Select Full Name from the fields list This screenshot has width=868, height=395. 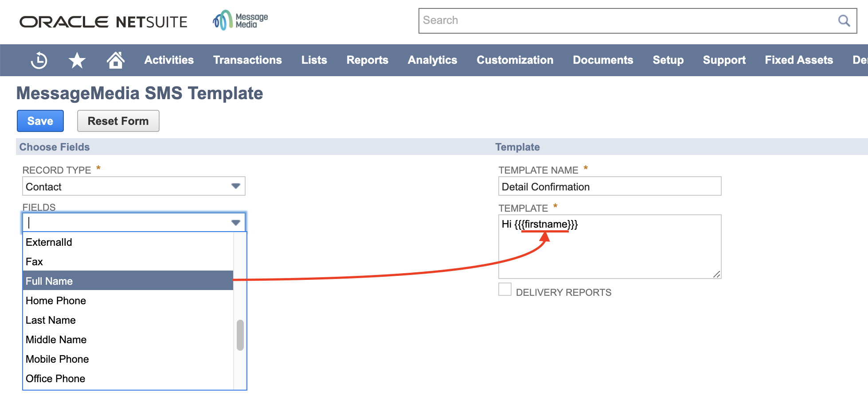point(128,281)
